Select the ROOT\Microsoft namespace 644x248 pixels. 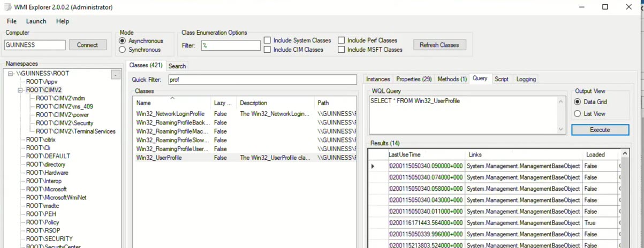tap(47, 189)
